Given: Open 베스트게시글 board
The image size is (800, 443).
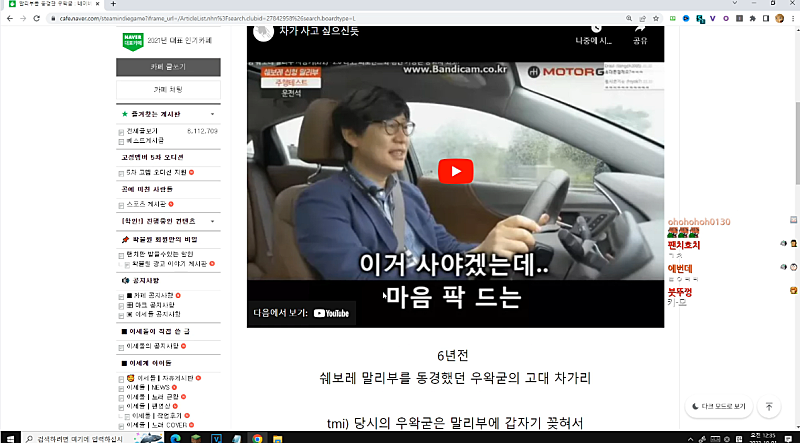Looking at the screenshot, I should (x=145, y=140).
